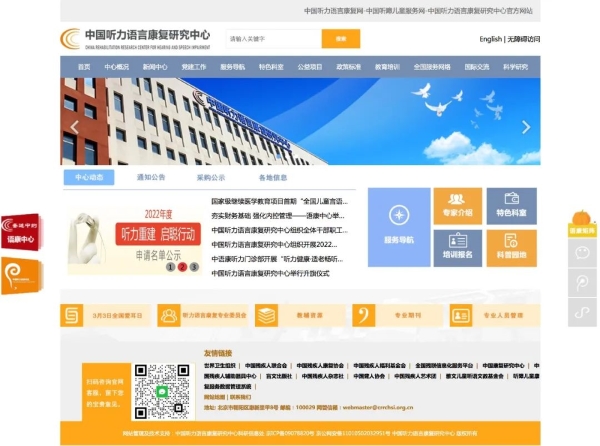Open friendly link 世界卫生组织
600x446 pixels.
(x=220, y=366)
